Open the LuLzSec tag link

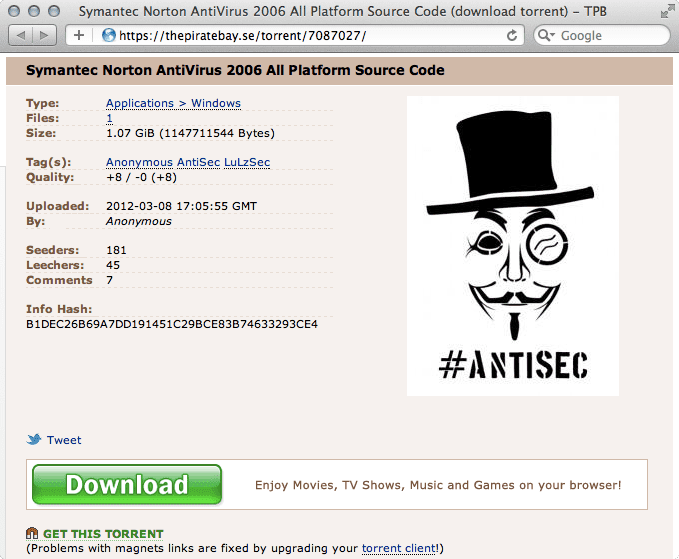pyautogui.click(x=247, y=162)
